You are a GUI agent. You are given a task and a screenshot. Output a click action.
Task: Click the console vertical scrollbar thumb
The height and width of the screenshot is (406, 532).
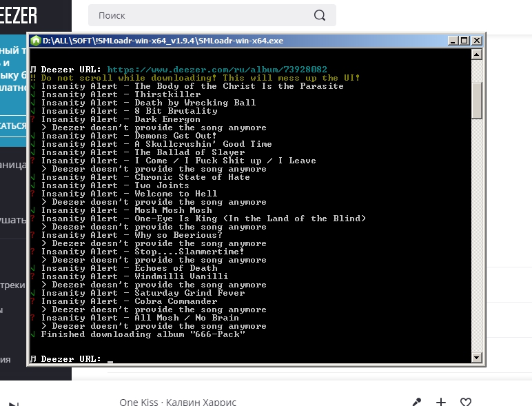[477, 101]
